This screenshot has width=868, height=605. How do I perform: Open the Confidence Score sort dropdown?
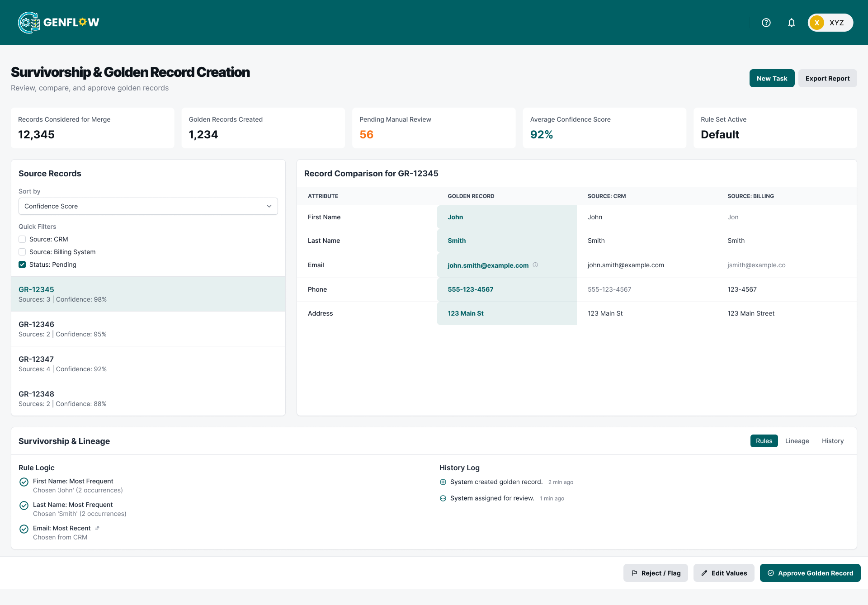(148, 206)
